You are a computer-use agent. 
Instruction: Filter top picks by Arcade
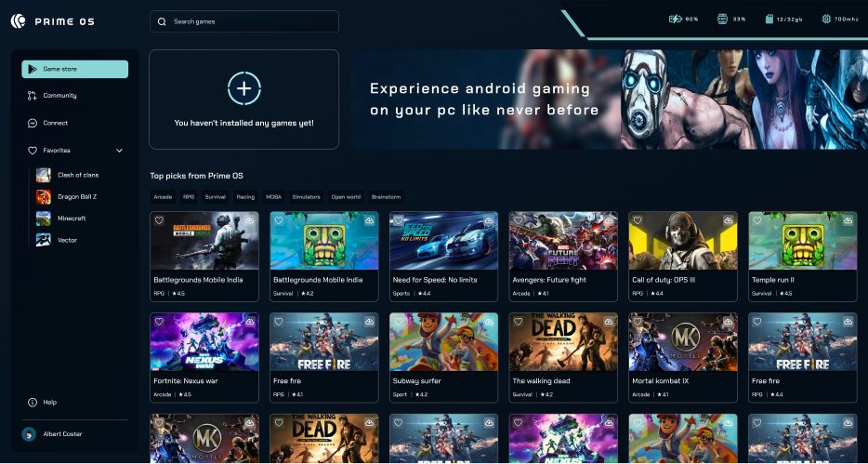click(x=163, y=197)
